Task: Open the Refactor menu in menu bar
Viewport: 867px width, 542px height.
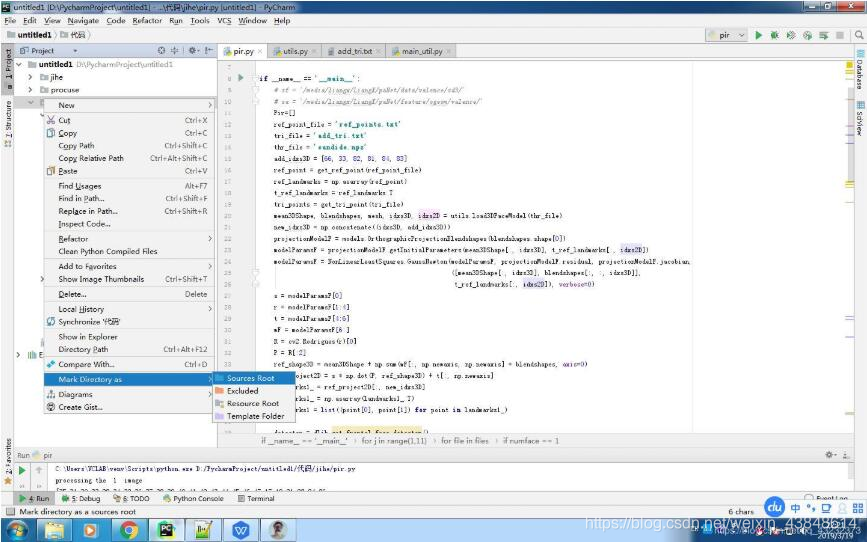Action: pyautogui.click(x=147, y=20)
